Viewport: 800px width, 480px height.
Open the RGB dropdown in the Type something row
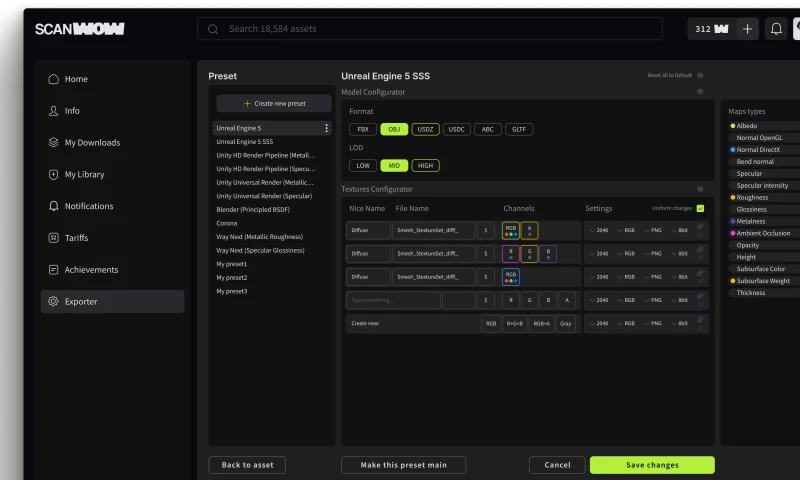pyautogui.click(x=626, y=300)
